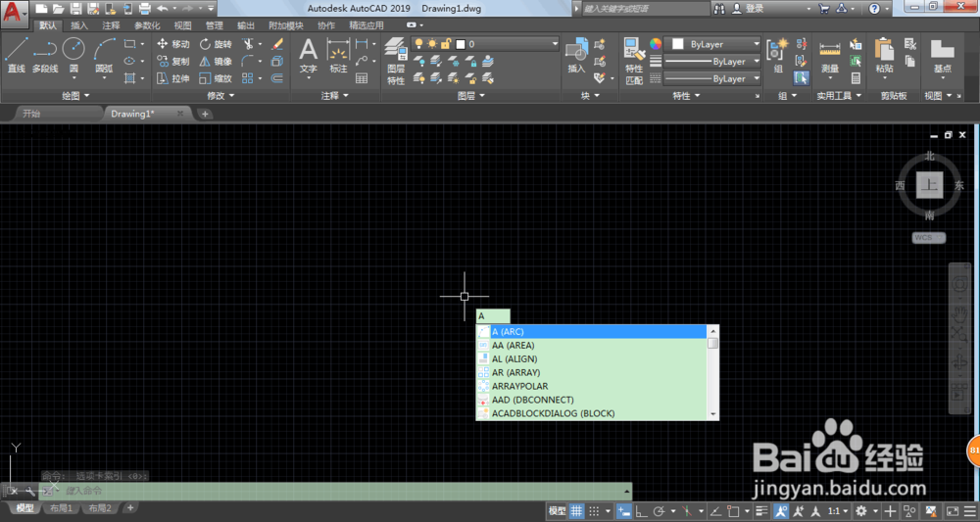Expand the 注释 panel flyout
Image resolution: width=980 pixels, height=522 pixels.
(x=335, y=96)
